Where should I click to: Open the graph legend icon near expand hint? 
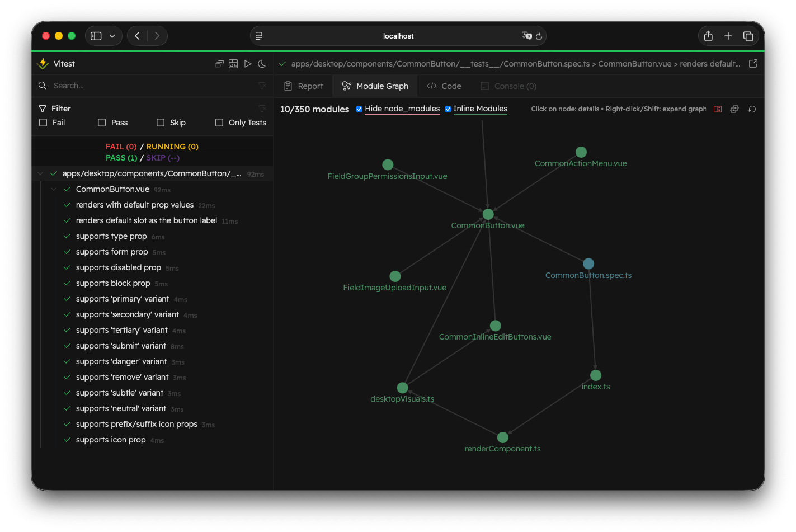tap(718, 109)
